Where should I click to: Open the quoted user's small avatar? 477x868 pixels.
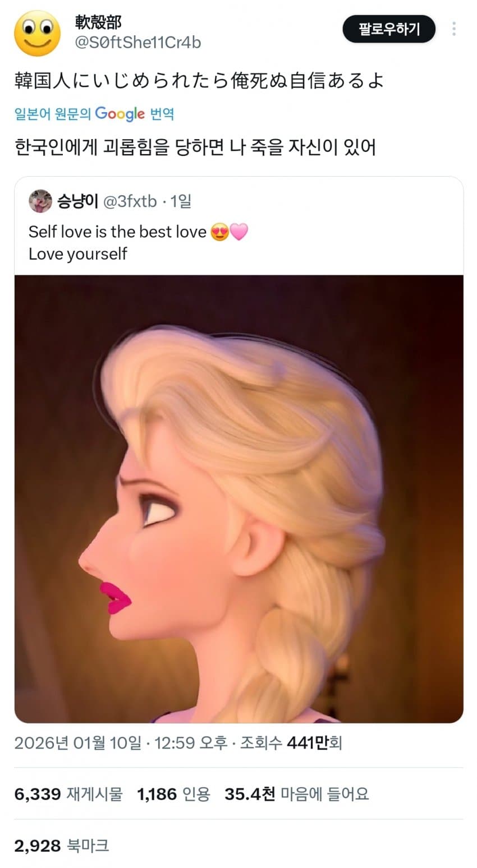(40, 201)
